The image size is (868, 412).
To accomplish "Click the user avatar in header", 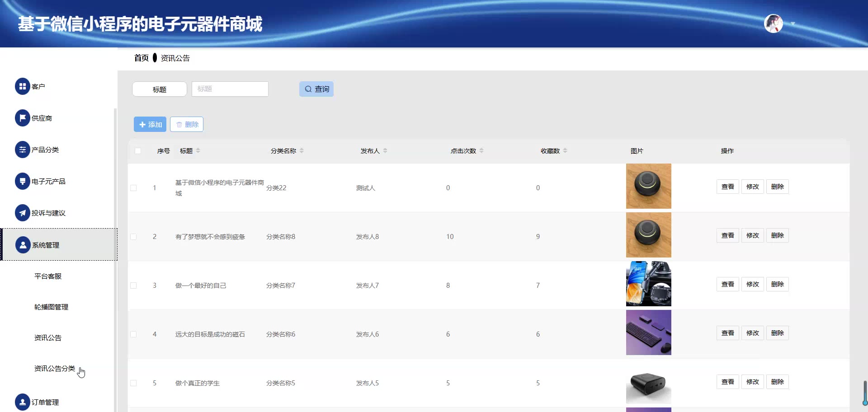I will (x=773, y=23).
